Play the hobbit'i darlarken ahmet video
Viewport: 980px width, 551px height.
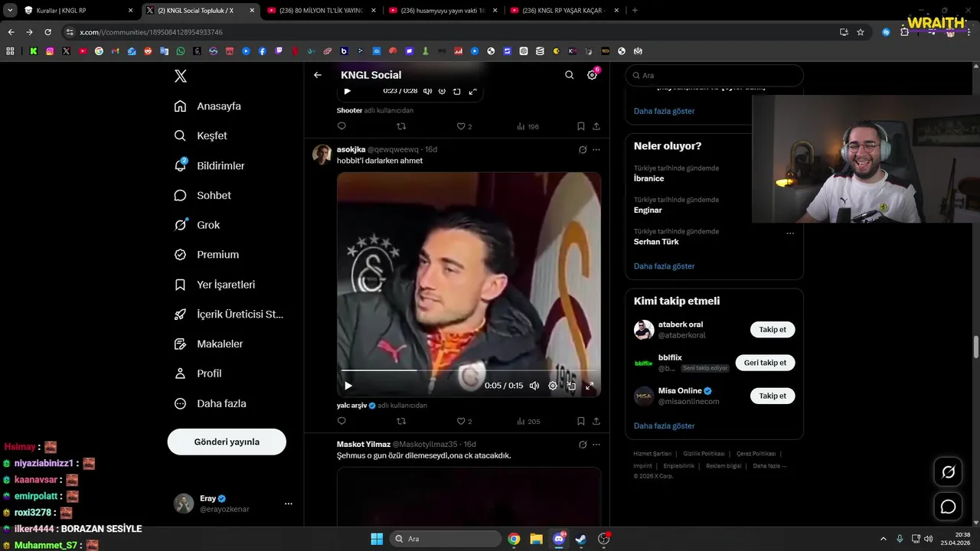[x=348, y=386]
